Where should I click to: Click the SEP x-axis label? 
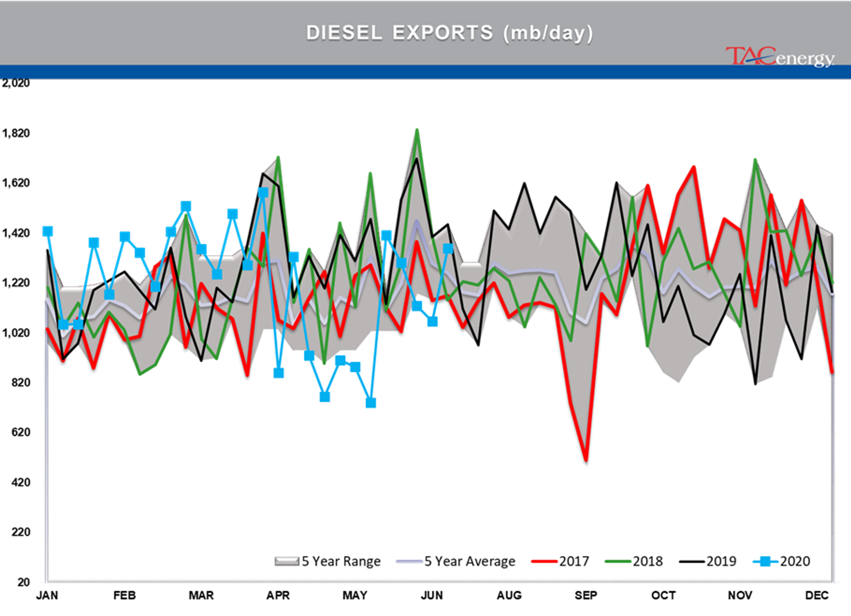click(x=586, y=595)
